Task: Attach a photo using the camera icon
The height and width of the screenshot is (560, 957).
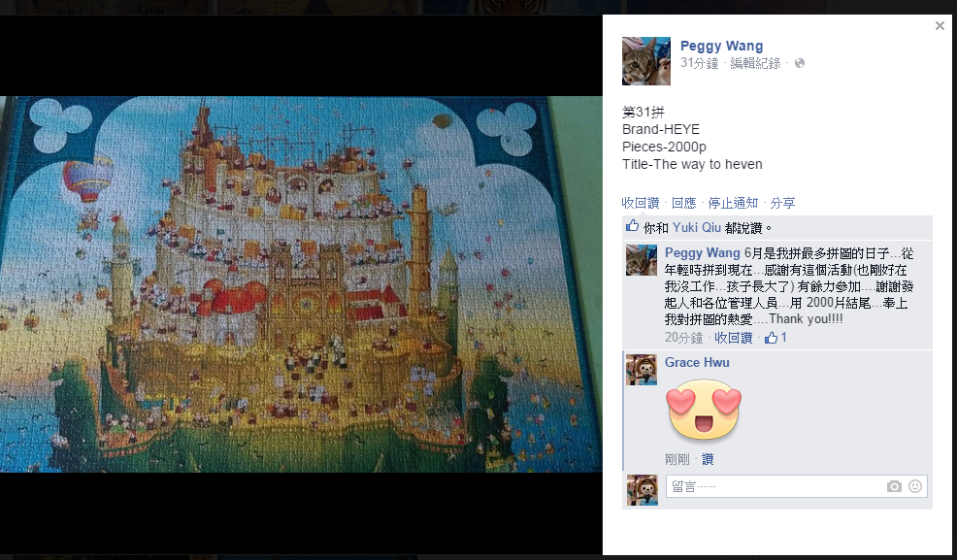Action: pyautogui.click(x=894, y=486)
